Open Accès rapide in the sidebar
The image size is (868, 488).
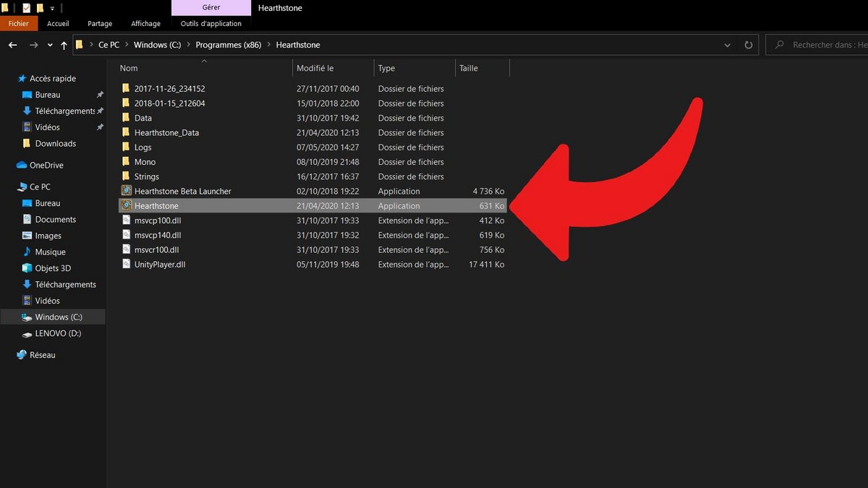coord(52,78)
